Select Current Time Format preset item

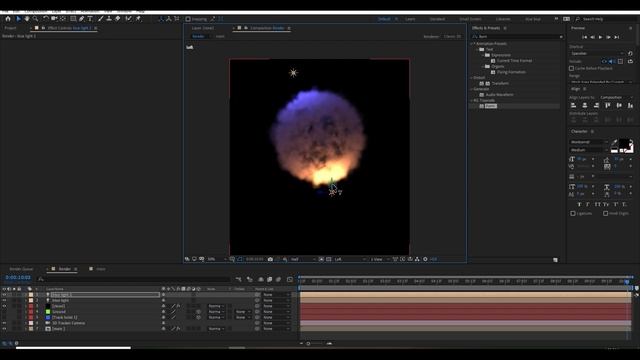pos(514,61)
